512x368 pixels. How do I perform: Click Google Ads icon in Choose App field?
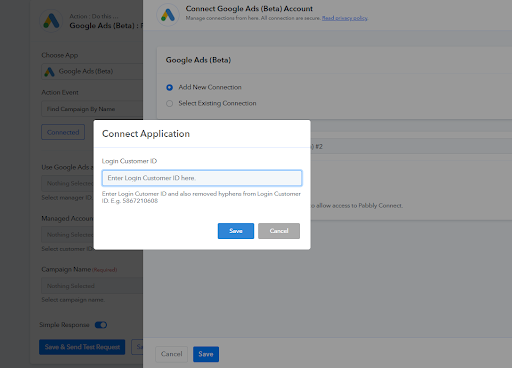[x=49, y=72]
